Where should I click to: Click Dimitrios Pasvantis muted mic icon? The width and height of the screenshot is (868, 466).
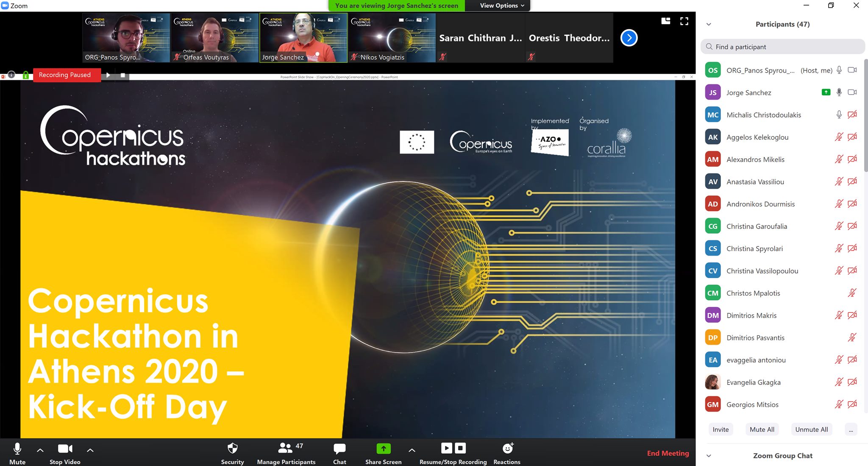[852, 337]
